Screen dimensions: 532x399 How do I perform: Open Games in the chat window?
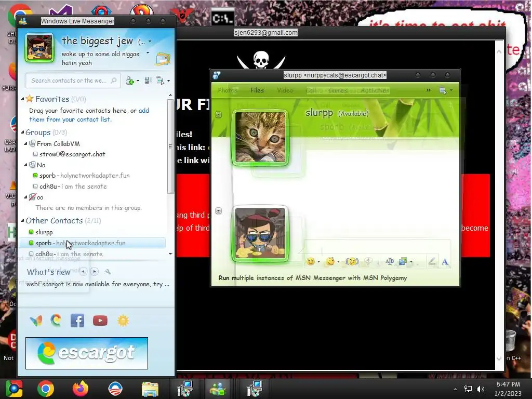[338, 90]
